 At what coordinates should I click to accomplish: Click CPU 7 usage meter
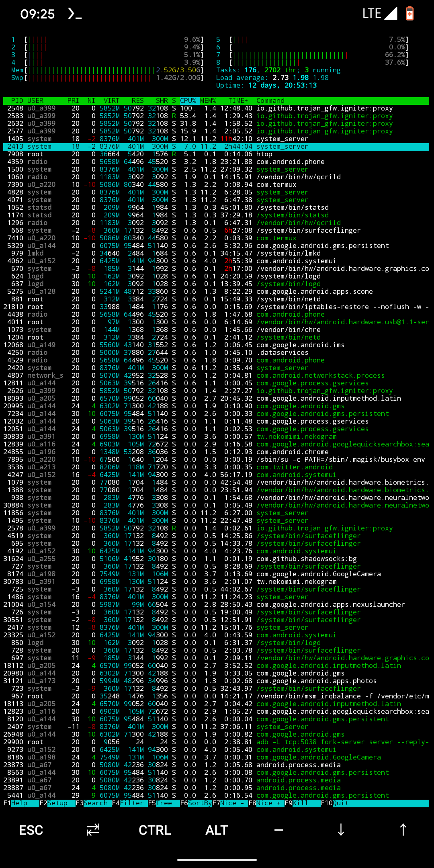point(312,55)
